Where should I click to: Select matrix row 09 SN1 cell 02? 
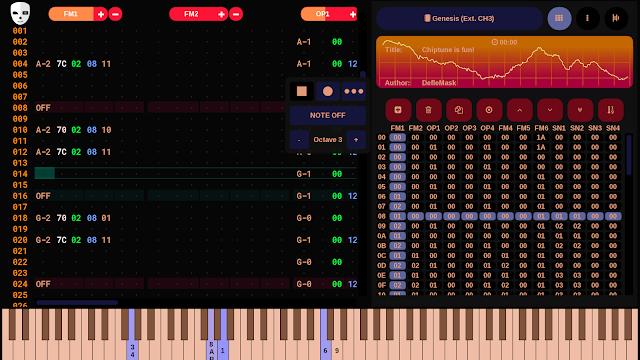point(559,226)
